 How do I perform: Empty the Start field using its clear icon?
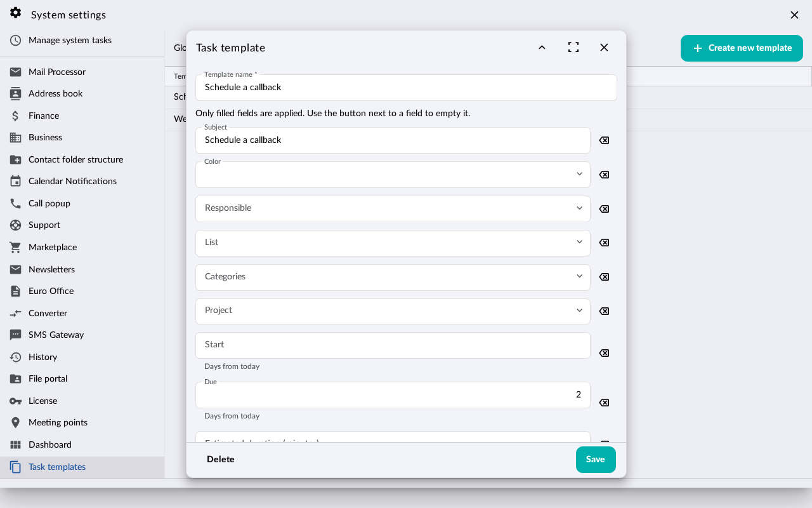click(604, 353)
